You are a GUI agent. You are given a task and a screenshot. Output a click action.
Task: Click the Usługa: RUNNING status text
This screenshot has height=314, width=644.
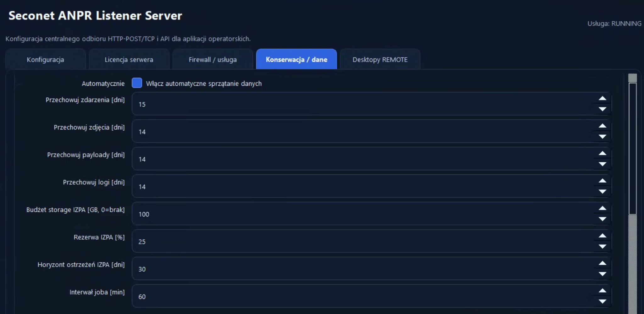coord(614,24)
